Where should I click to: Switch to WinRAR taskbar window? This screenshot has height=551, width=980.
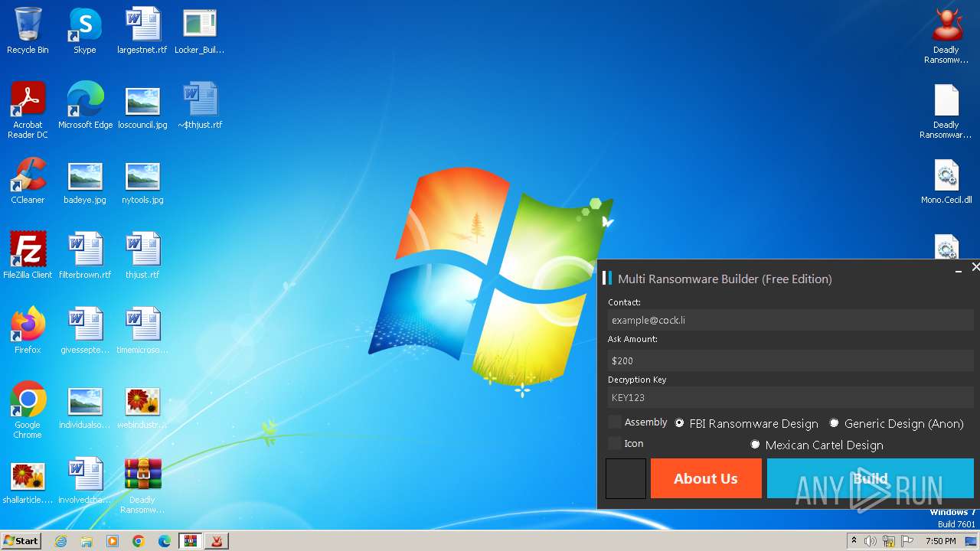pyautogui.click(x=191, y=541)
